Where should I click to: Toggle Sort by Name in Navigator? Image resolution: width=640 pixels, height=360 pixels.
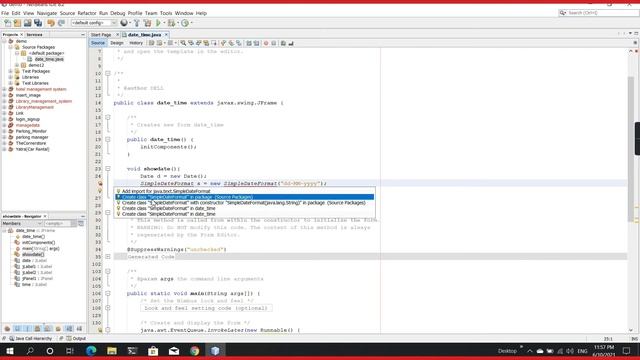click(x=69, y=329)
